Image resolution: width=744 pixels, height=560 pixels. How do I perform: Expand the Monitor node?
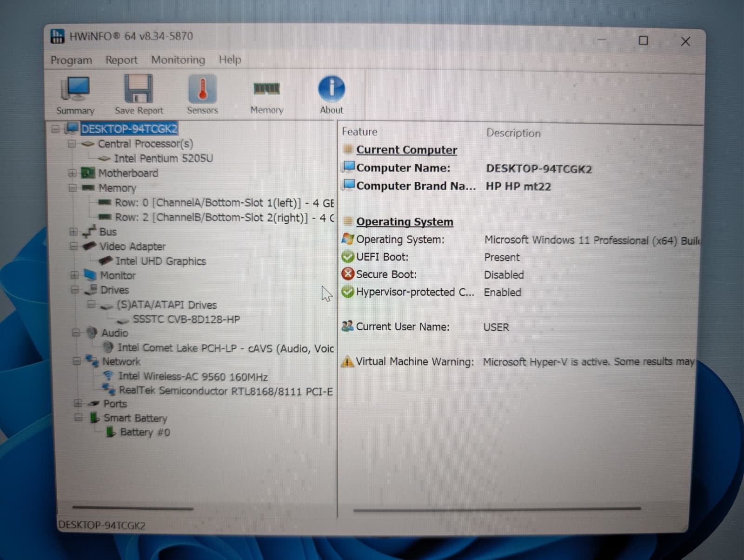[74, 275]
